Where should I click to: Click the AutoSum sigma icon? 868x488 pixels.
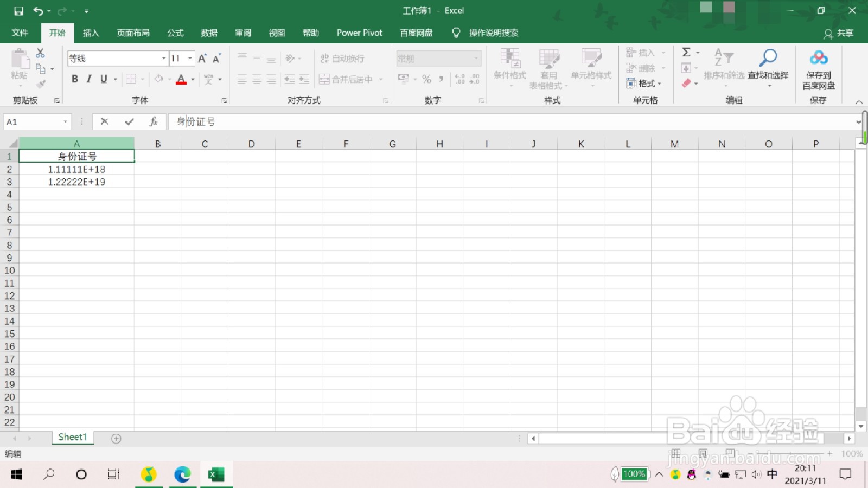686,53
